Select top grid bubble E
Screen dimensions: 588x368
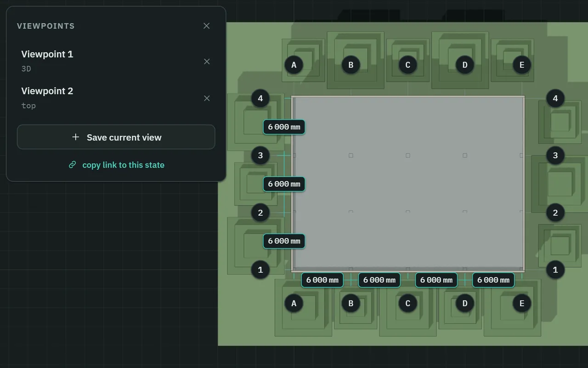click(x=522, y=65)
